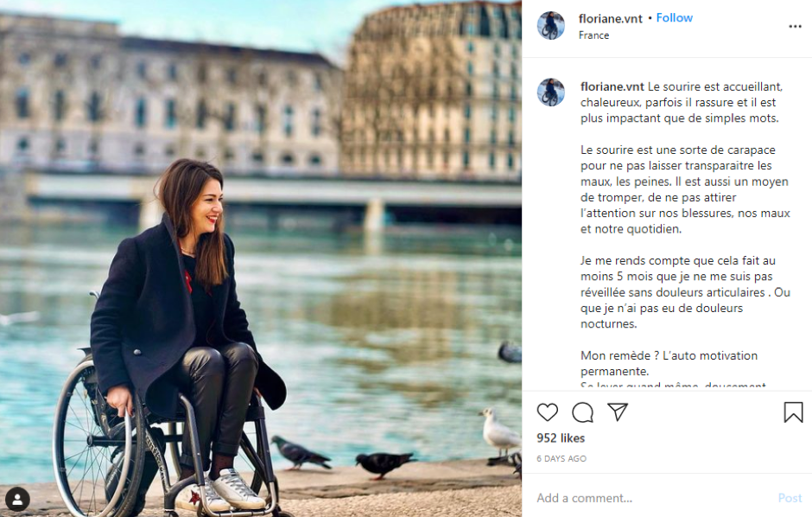This screenshot has width=812, height=517.
Task: Open comments via speech bubble icon
Action: coord(582,412)
